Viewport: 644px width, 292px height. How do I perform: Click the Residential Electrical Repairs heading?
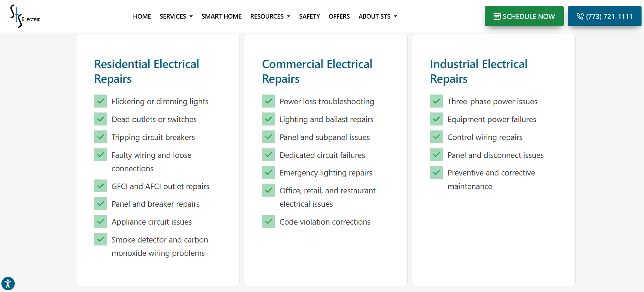click(147, 72)
